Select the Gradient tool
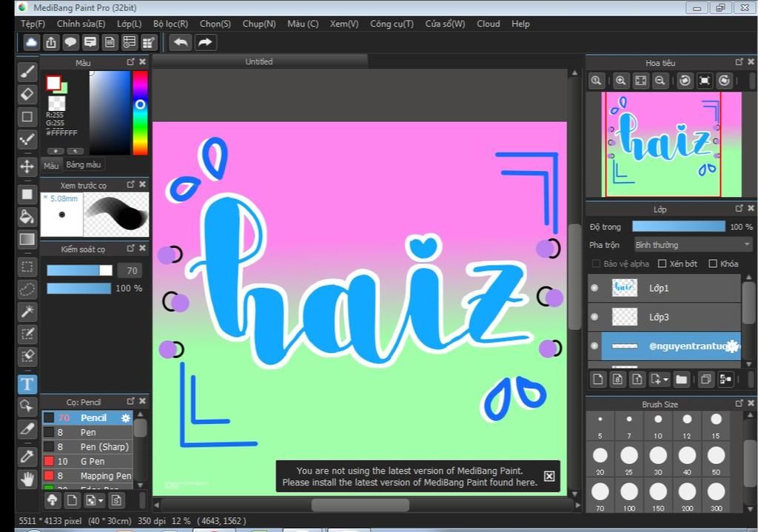The height and width of the screenshot is (532, 758). (27, 239)
